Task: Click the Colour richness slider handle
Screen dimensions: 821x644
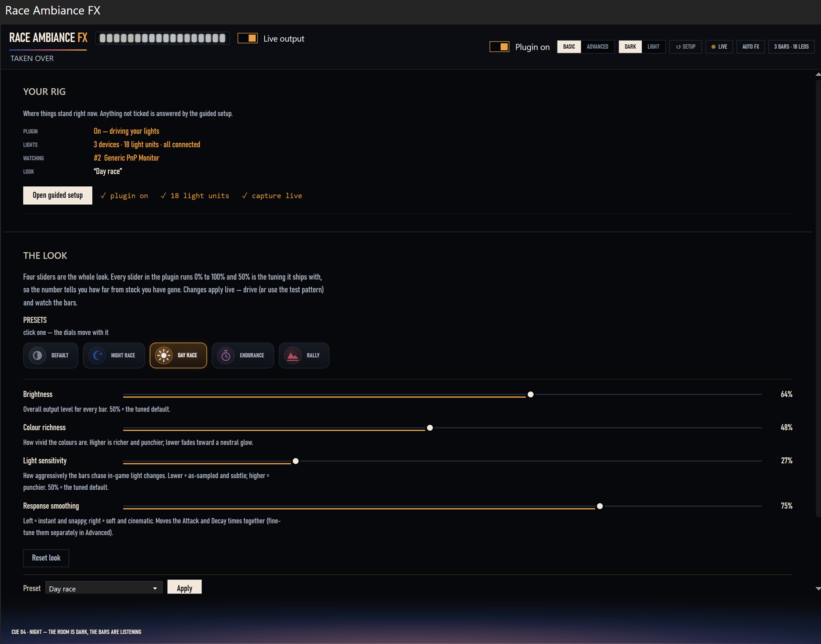Action: 430,428
